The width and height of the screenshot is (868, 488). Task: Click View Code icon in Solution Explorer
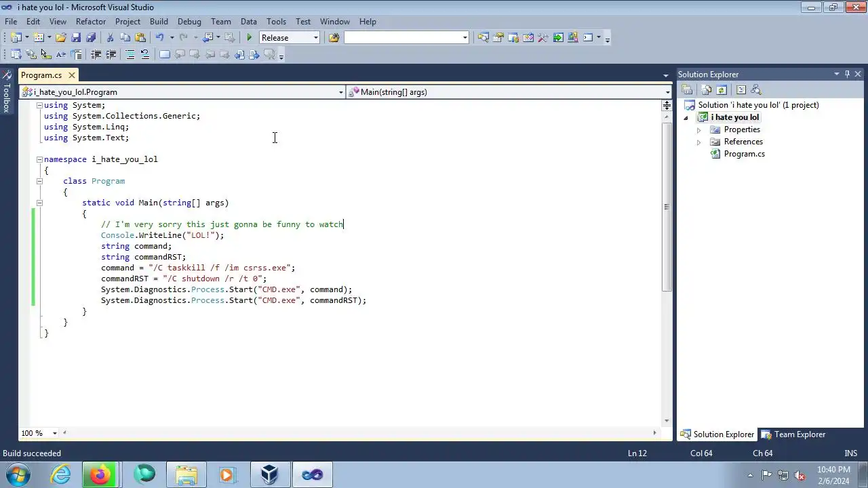coord(741,89)
